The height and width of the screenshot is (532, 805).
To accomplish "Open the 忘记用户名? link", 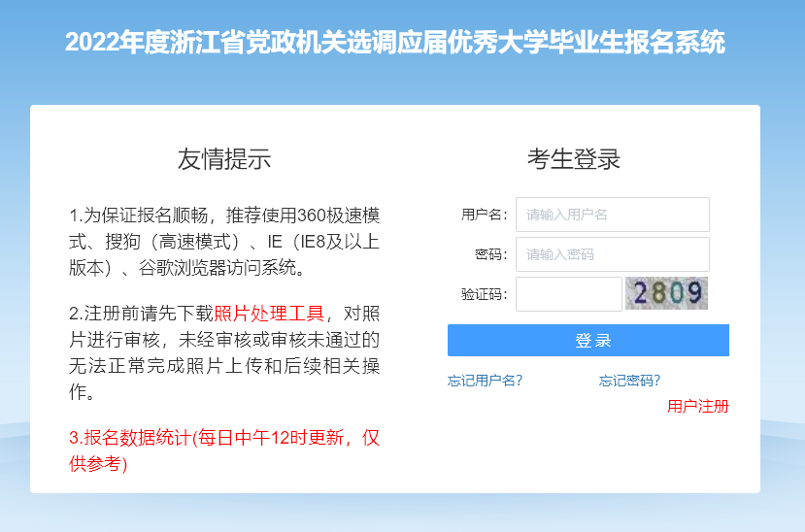I will coord(485,381).
